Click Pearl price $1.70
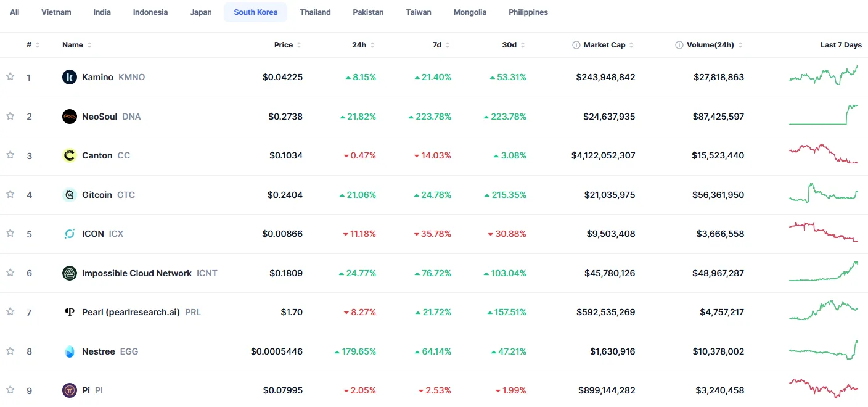The width and height of the screenshot is (868, 407). (x=292, y=312)
